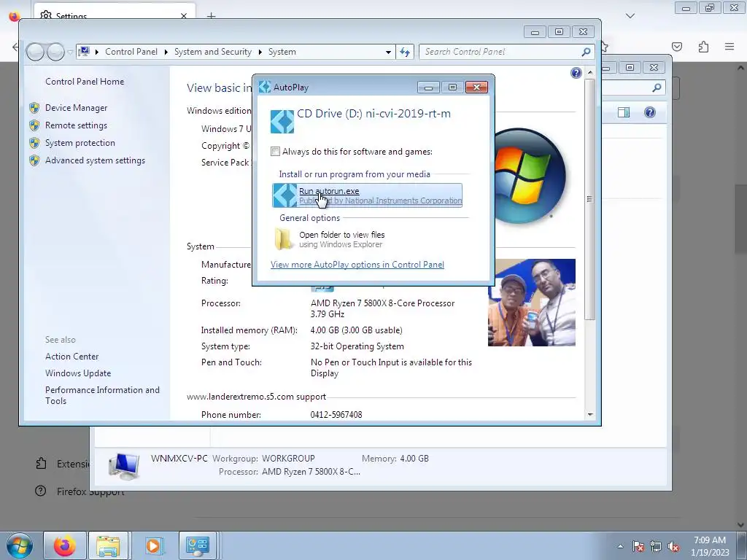Open Firefox Extensions toolbar icon

click(x=703, y=47)
